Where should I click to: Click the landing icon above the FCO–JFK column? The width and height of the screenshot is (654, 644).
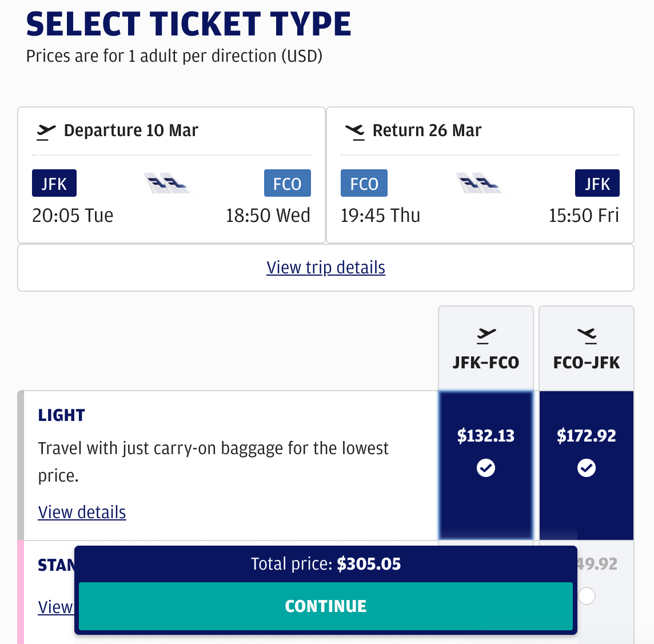587,336
